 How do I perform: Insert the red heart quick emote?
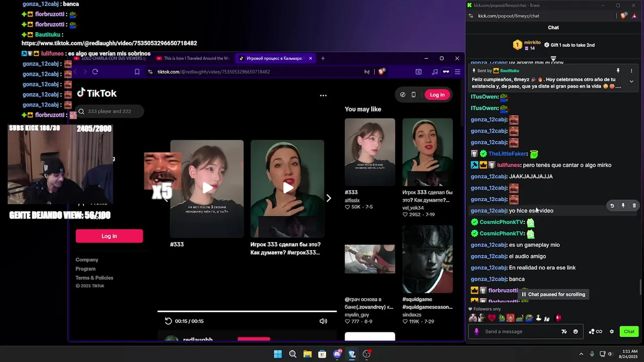click(x=492, y=318)
